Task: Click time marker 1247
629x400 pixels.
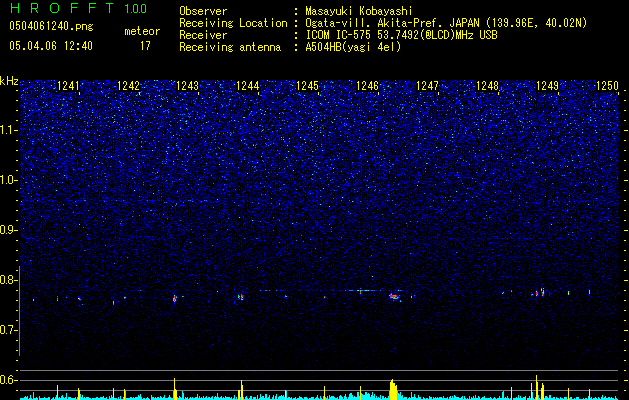Action: [x=428, y=86]
